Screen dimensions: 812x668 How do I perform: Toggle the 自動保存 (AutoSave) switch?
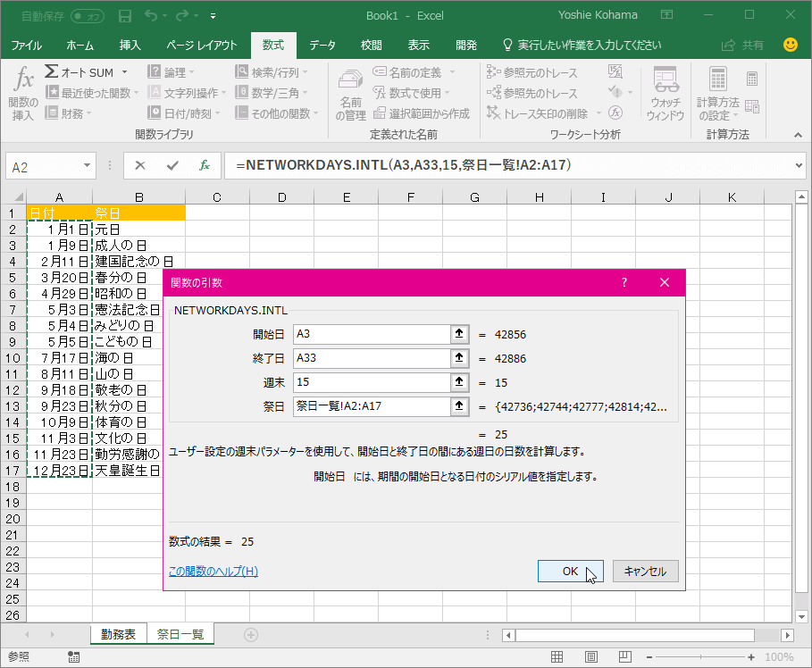click(88, 16)
